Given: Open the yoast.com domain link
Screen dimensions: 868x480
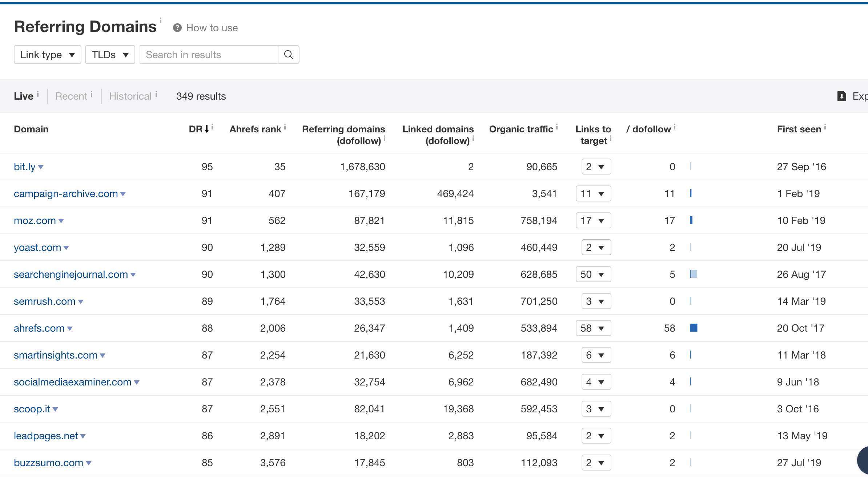Looking at the screenshot, I should pos(37,248).
